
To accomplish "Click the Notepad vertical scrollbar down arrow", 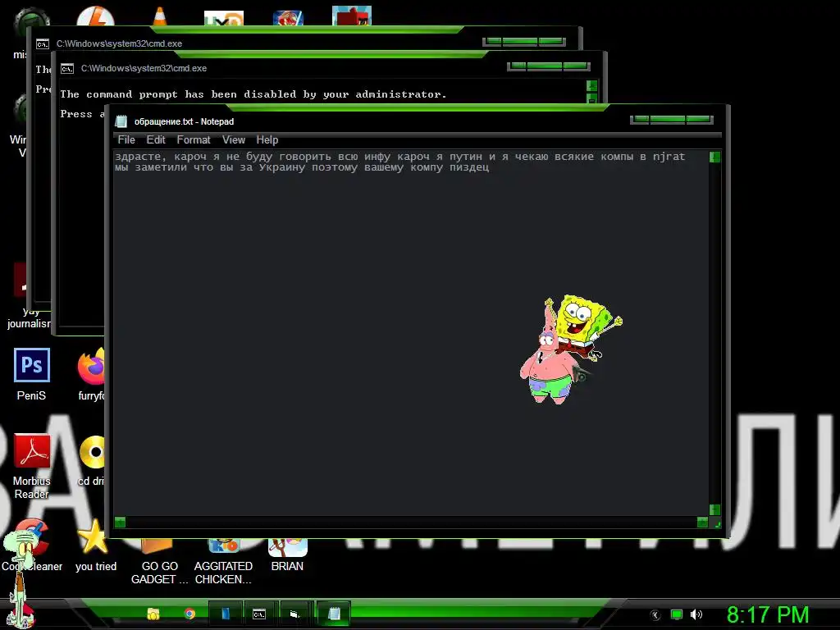I will (714, 509).
